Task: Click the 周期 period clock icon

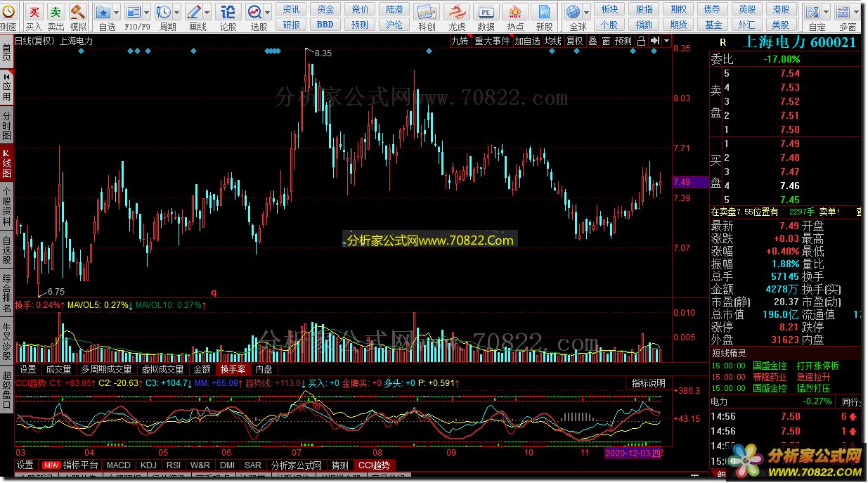Action: (163, 12)
